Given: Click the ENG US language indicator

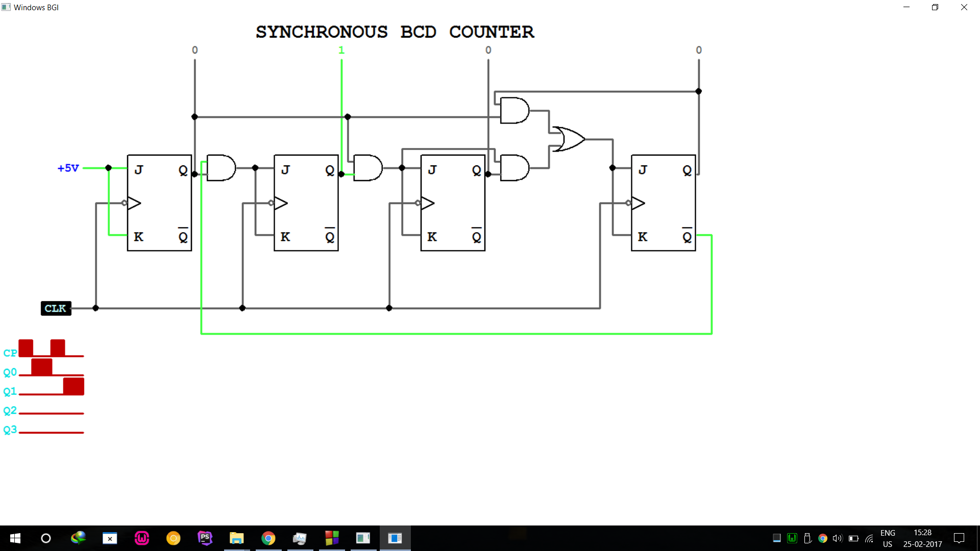Looking at the screenshot, I should pyautogui.click(x=888, y=538).
